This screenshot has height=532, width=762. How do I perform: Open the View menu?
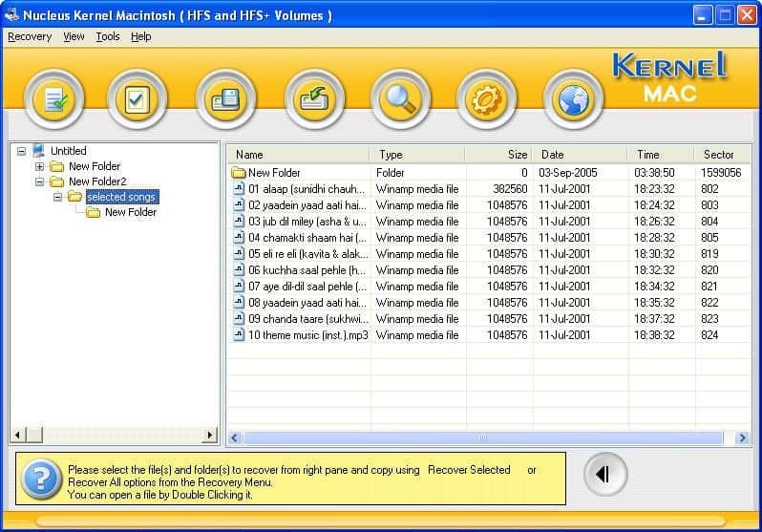click(74, 36)
